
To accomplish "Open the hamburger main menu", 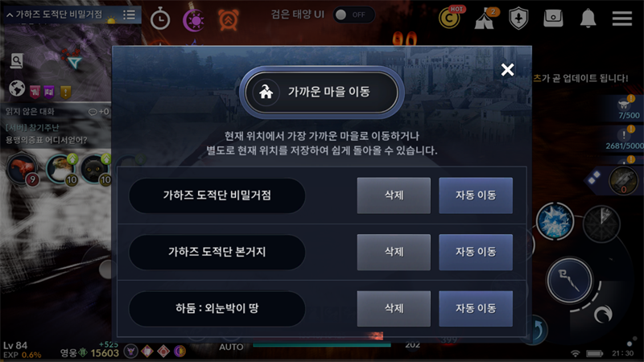I will (x=621, y=19).
